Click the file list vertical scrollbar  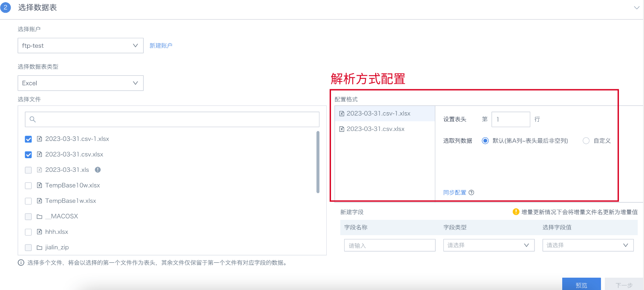point(318,162)
